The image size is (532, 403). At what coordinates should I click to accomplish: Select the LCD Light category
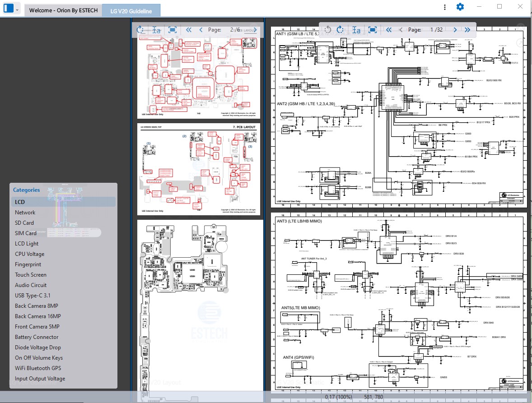pyautogui.click(x=63, y=244)
